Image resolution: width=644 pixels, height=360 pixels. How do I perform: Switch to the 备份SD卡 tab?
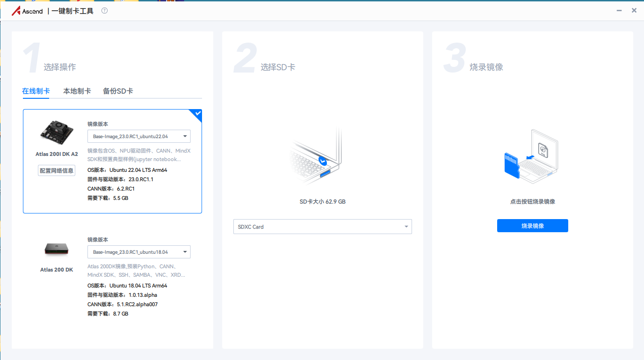coord(118,91)
